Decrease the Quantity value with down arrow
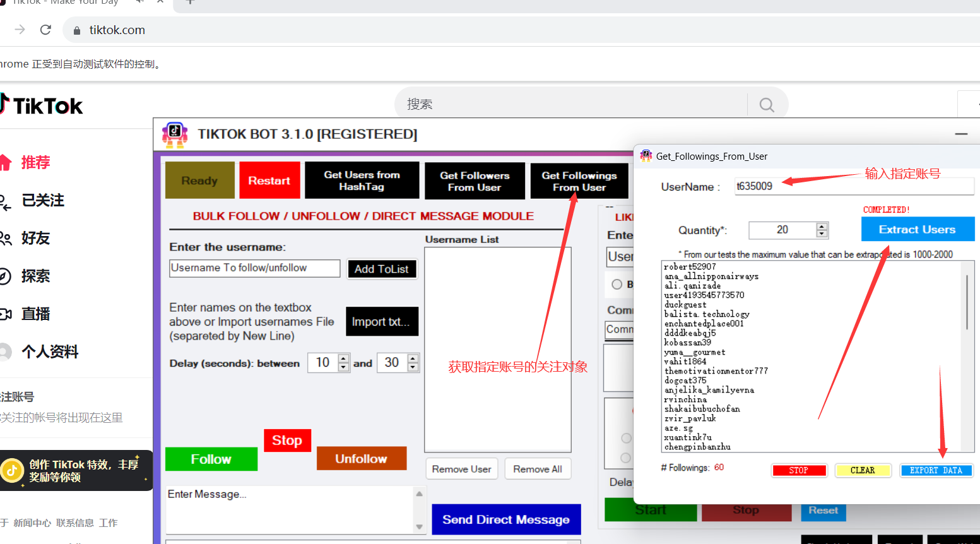This screenshot has width=980, height=544. [x=822, y=234]
